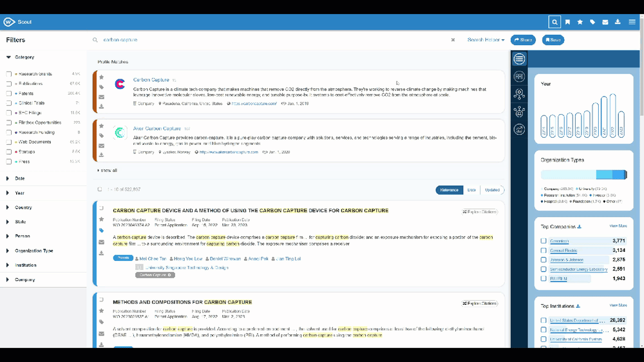Select General Electric checkbox in Top Companies
644x362 pixels.
click(x=544, y=251)
